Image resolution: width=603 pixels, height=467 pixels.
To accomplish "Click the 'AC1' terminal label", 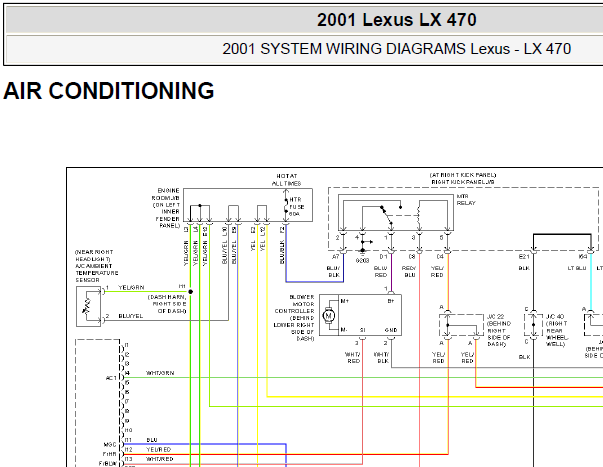I will coord(111,378).
